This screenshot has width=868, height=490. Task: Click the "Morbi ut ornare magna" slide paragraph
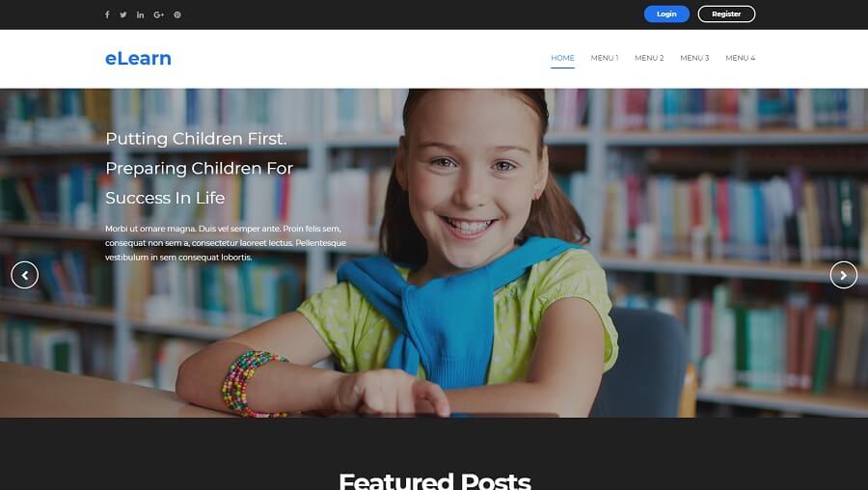pyautogui.click(x=226, y=242)
